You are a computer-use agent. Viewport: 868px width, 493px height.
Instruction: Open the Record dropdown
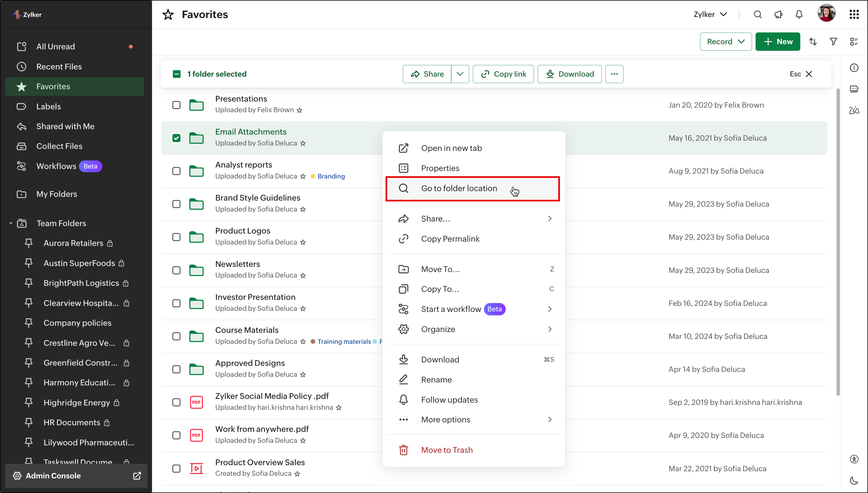coord(725,42)
